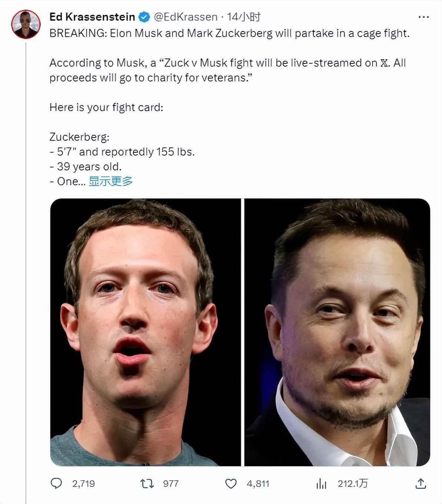Open photo of man in gray t-shirt

[145, 332]
